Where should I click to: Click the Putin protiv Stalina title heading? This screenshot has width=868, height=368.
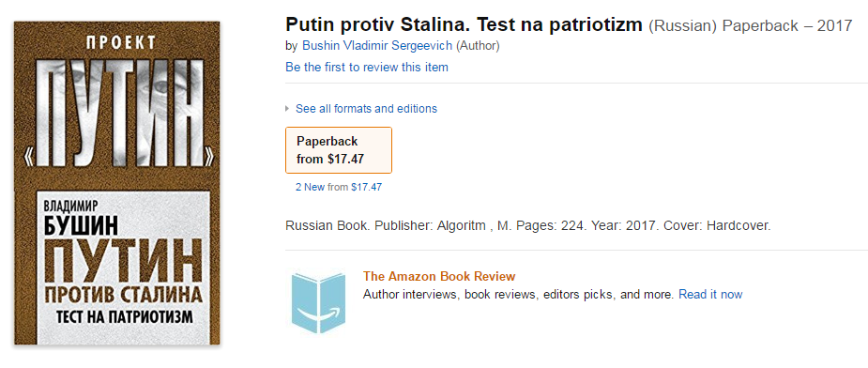point(464,25)
